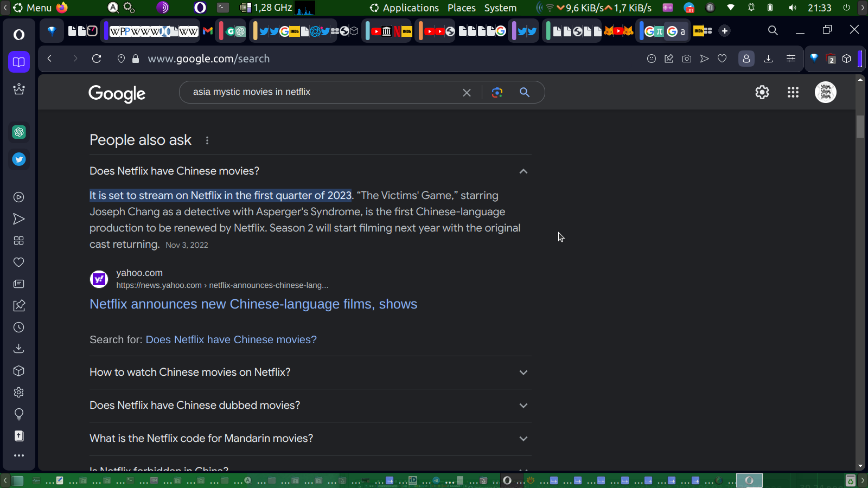
Task: Visit the yahoo.com source label
Action: [x=139, y=273]
